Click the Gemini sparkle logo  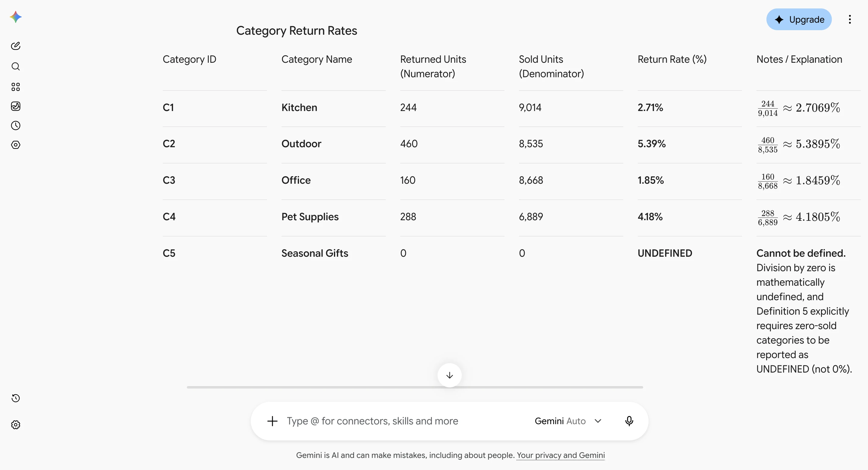15,17
